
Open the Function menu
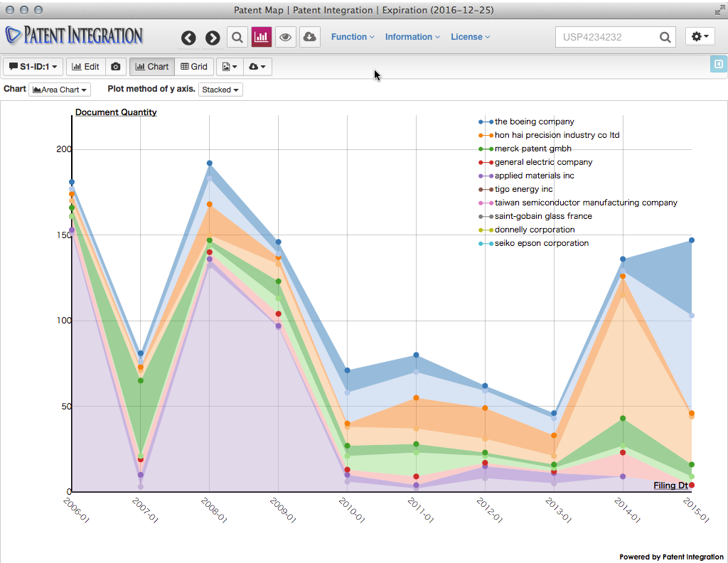[353, 37]
